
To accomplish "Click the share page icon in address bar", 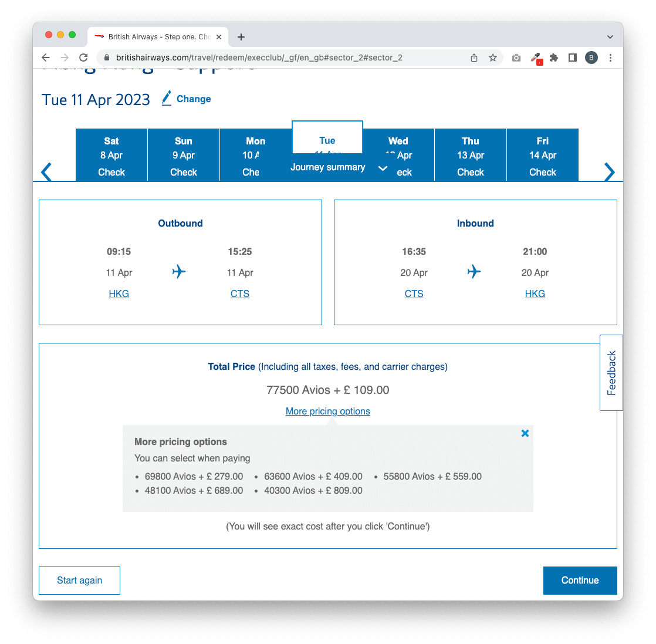I will coord(474,58).
